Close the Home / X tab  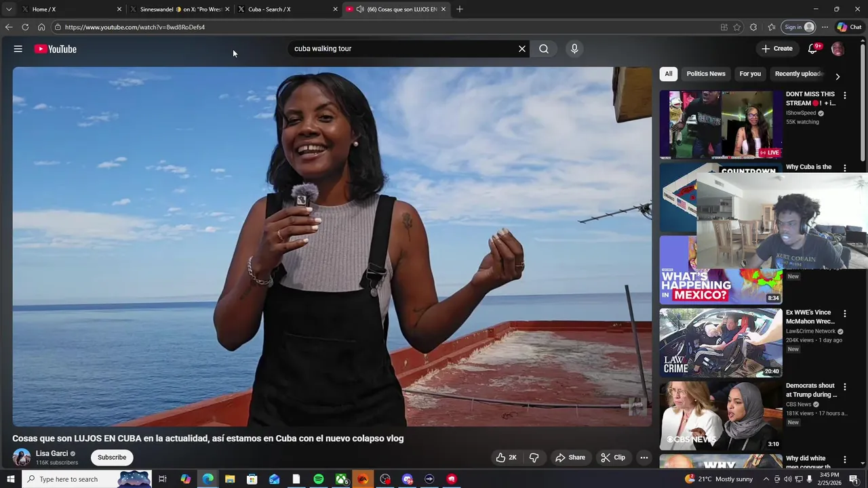(x=119, y=9)
